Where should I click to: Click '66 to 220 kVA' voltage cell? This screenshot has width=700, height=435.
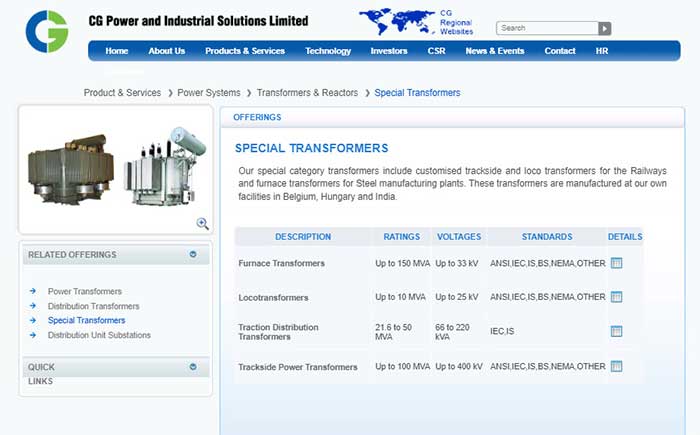pos(452,332)
